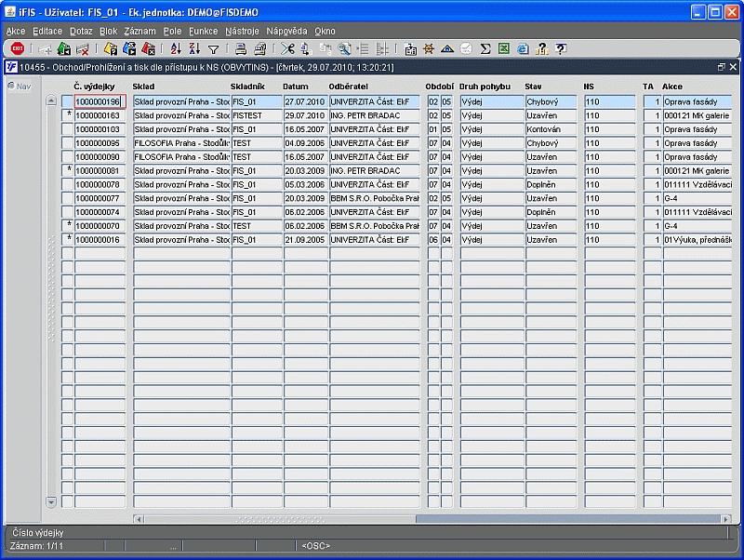The height and width of the screenshot is (560, 744).
Task: Open the Editace menu
Action: click(x=47, y=32)
